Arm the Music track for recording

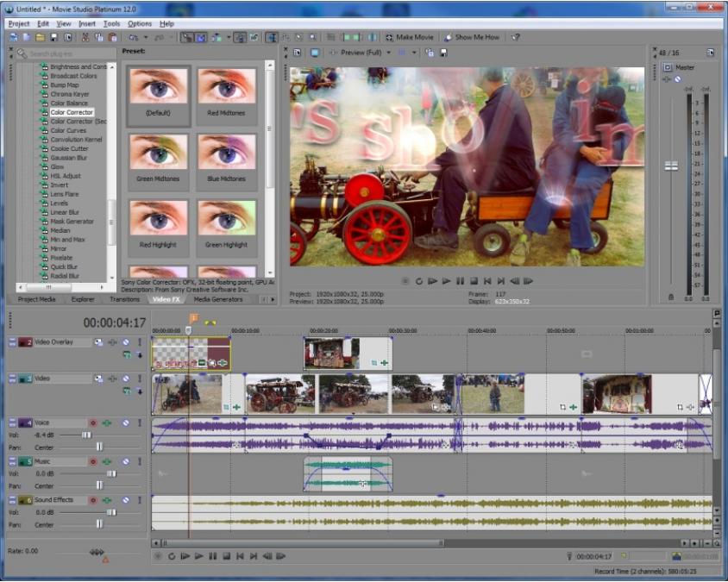pos(93,461)
